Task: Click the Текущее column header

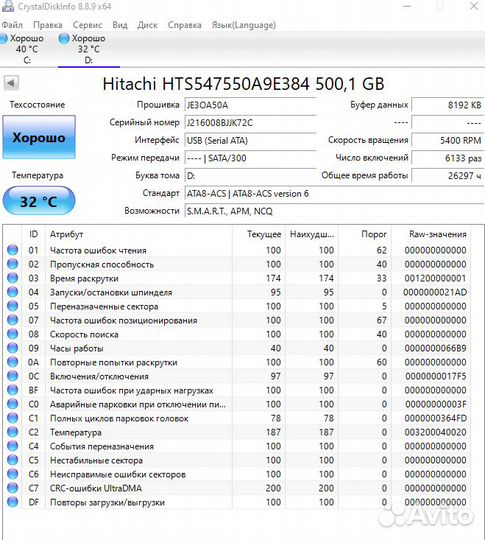Action: (x=258, y=234)
